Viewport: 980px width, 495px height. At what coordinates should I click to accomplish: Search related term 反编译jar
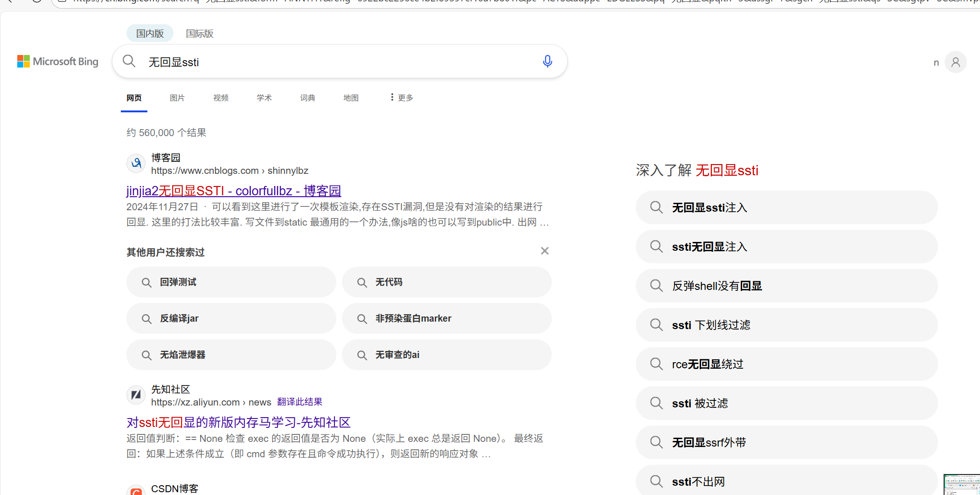click(231, 318)
